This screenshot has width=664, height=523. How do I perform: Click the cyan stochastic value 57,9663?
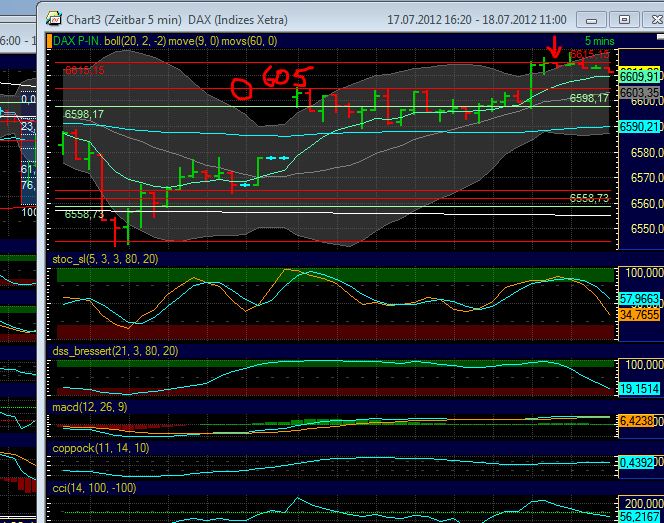point(640,299)
